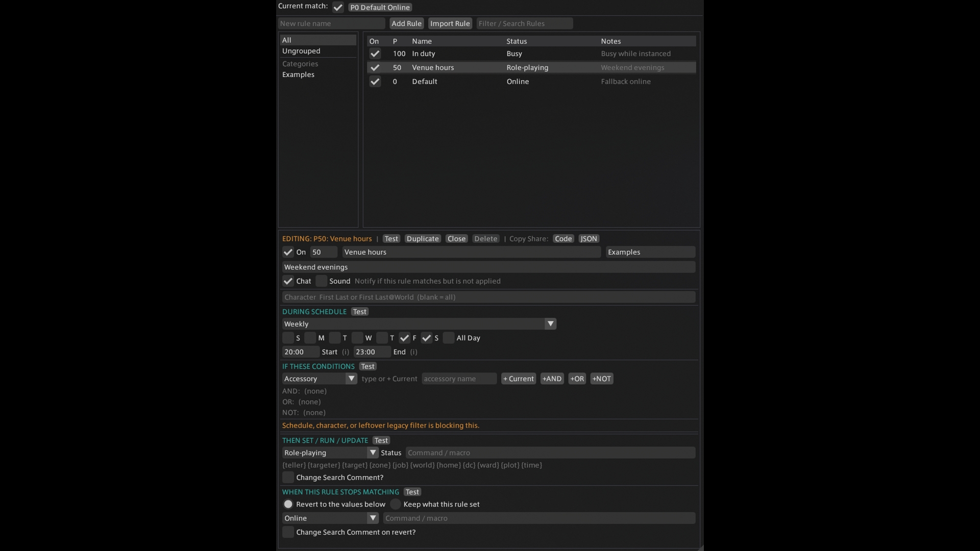This screenshot has width=980, height=551.
Task: Toggle the Current match checkbox
Action: (x=337, y=7)
